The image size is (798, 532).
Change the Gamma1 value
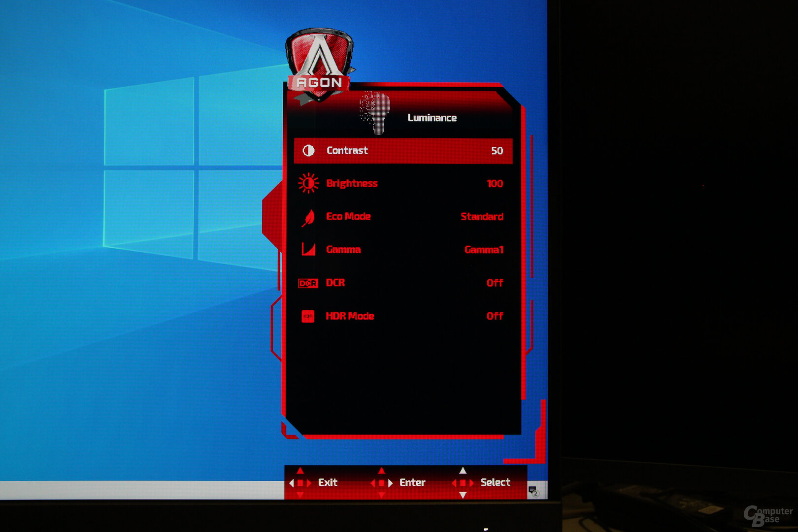[484, 250]
